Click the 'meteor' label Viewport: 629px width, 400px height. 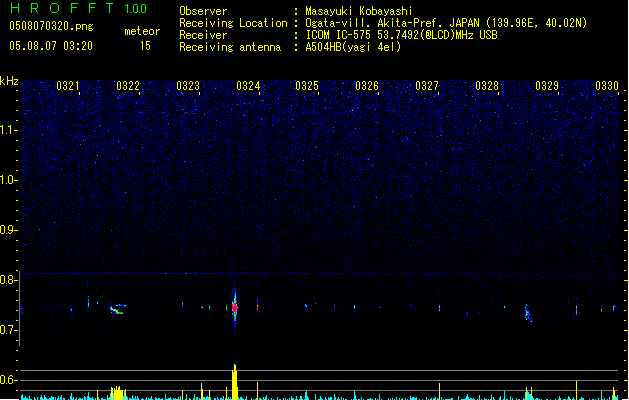click(142, 31)
